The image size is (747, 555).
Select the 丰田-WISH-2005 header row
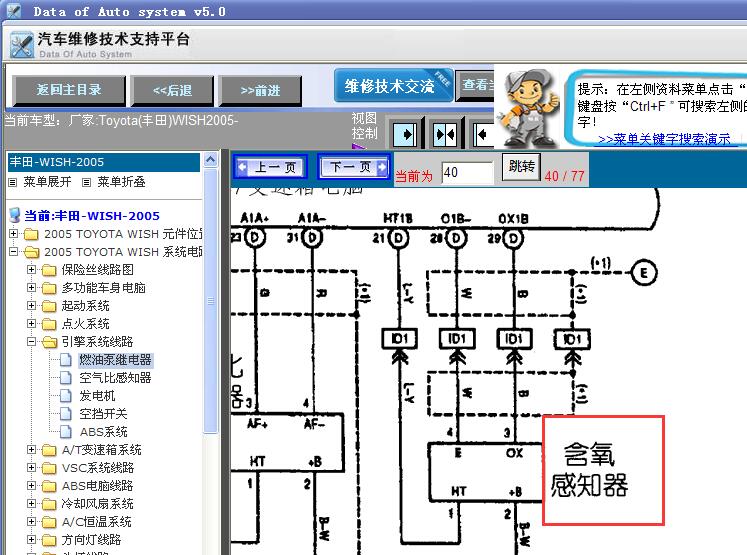[x=104, y=162]
